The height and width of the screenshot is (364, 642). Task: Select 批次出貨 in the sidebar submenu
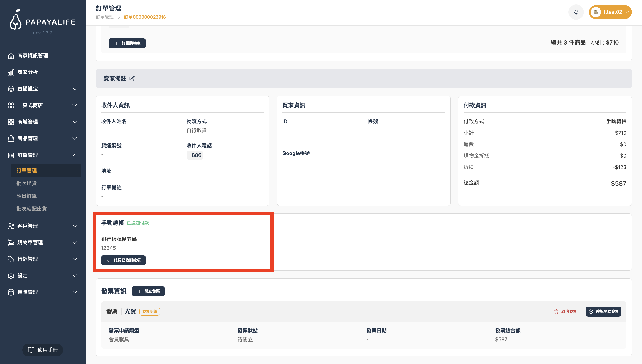27,183
